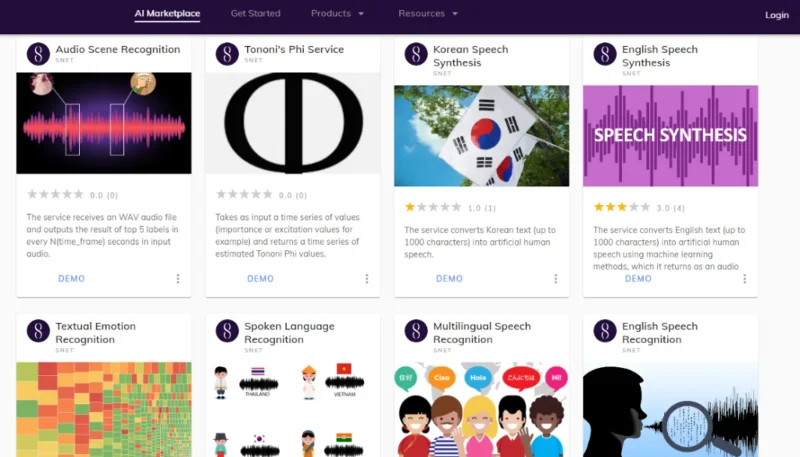Click three-star rating on English Speech Synthesis
The image size is (800, 457).
click(621, 207)
